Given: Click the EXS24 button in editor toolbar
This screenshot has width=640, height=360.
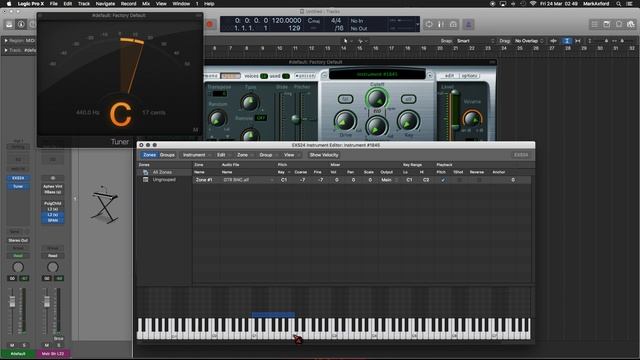Looking at the screenshot, I should pos(521,155).
